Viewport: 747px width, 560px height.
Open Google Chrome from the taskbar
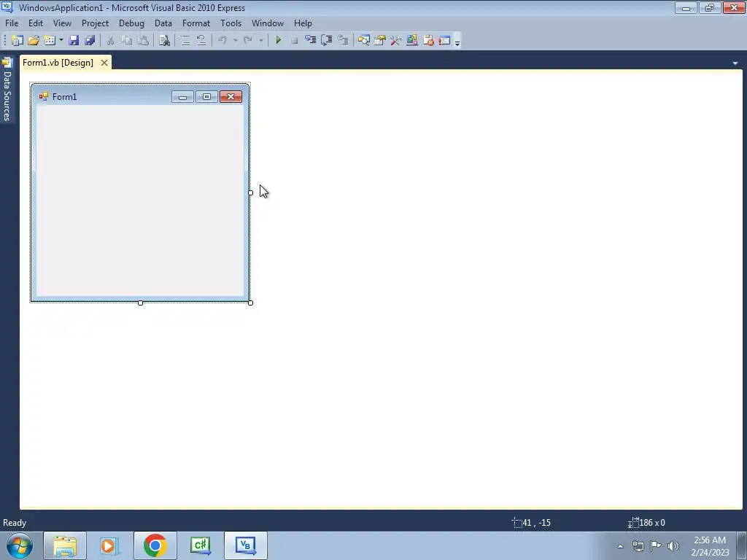[155, 545]
